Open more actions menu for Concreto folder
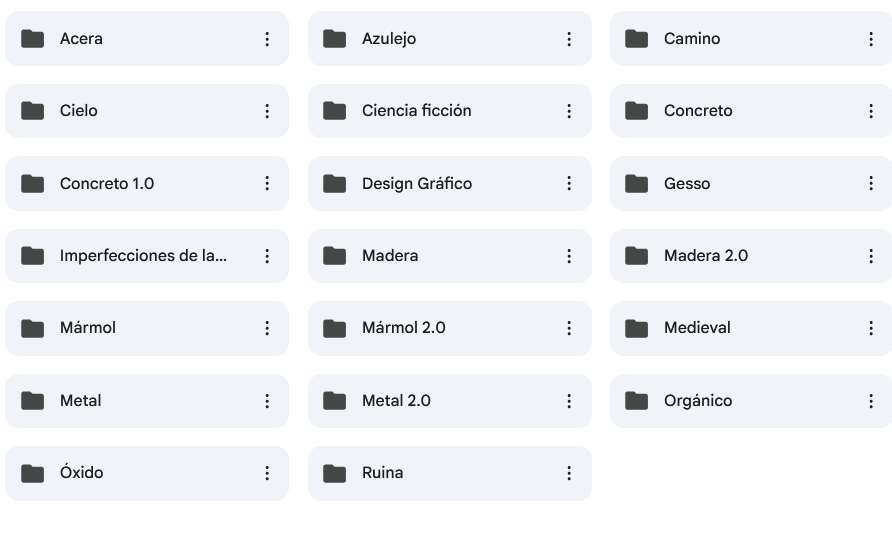The height and width of the screenshot is (560, 892). point(871,111)
